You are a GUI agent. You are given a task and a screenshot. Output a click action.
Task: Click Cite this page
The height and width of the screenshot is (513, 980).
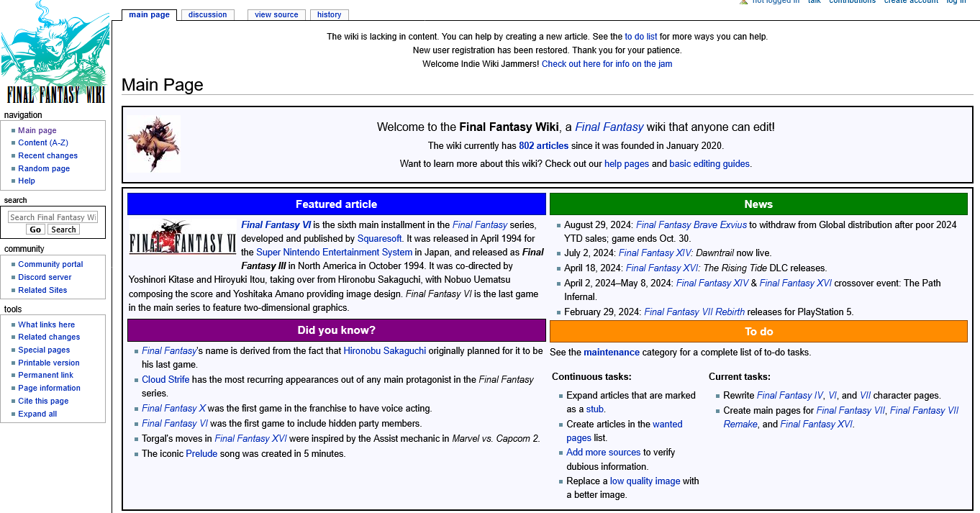(43, 401)
